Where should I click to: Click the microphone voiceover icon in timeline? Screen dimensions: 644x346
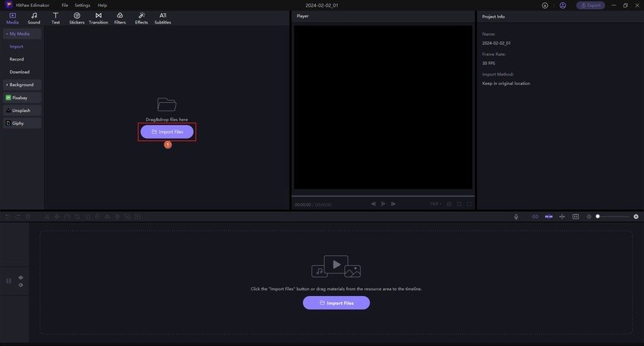click(516, 217)
